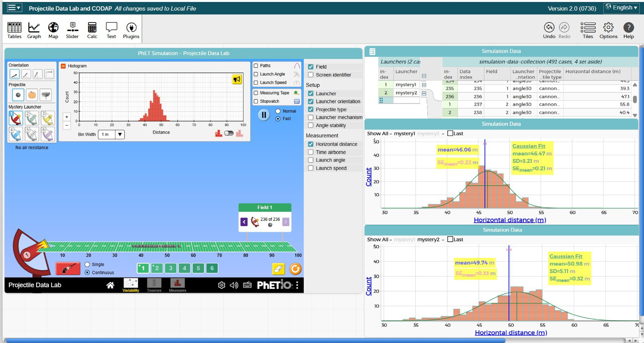
Task: Select Single launch mode
Action: click(x=87, y=264)
